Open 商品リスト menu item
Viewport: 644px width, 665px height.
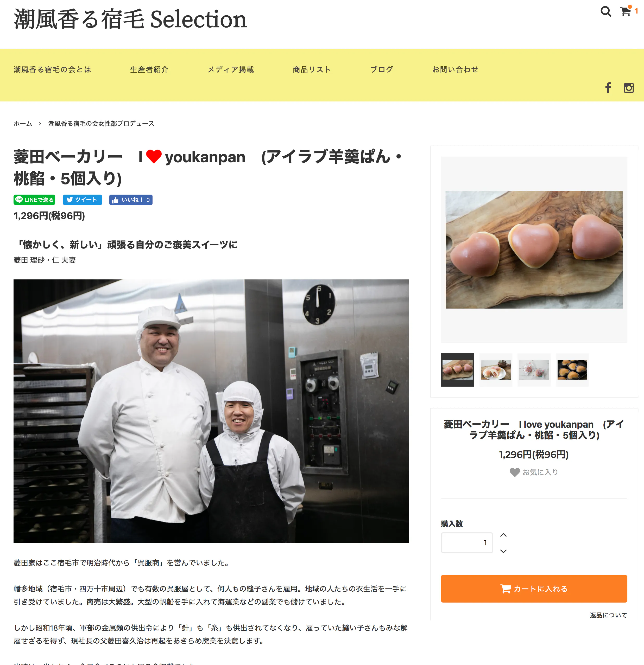[312, 69]
